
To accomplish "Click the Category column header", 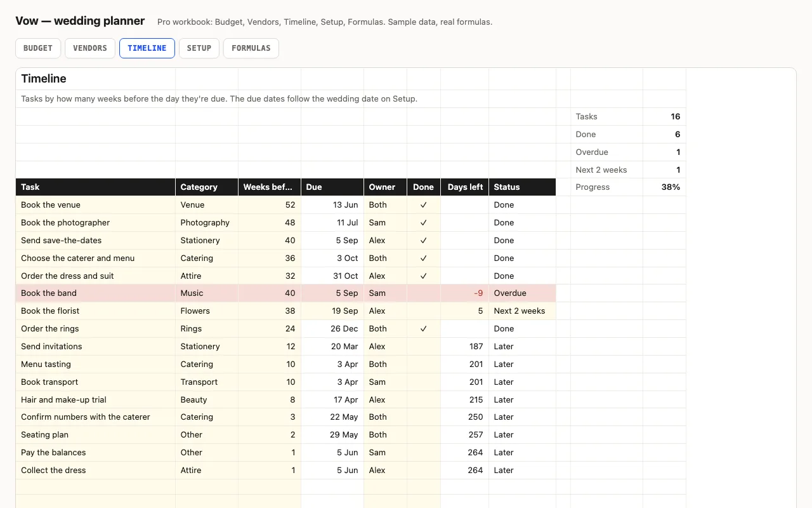I will click(x=207, y=187).
